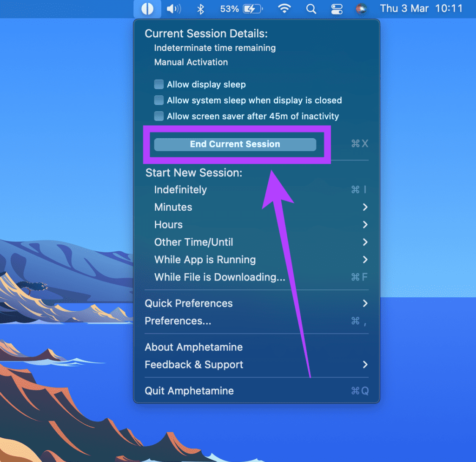Image resolution: width=476 pixels, height=462 pixels.
Task: Select Indefinitely to start new session
Action: [x=180, y=190]
